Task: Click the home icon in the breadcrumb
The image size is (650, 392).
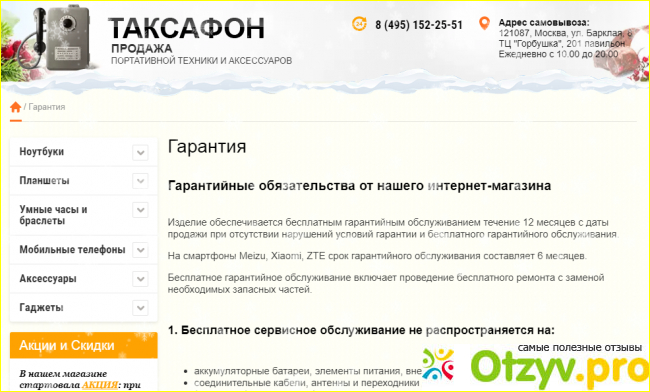Action: 16,107
